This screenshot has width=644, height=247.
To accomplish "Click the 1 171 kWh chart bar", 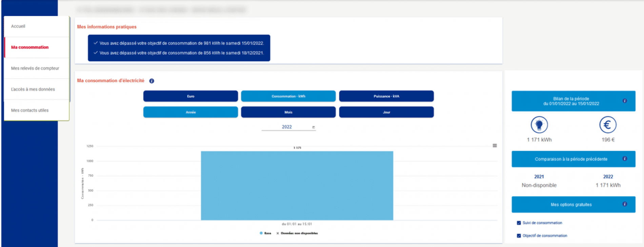I will point(297,186).
